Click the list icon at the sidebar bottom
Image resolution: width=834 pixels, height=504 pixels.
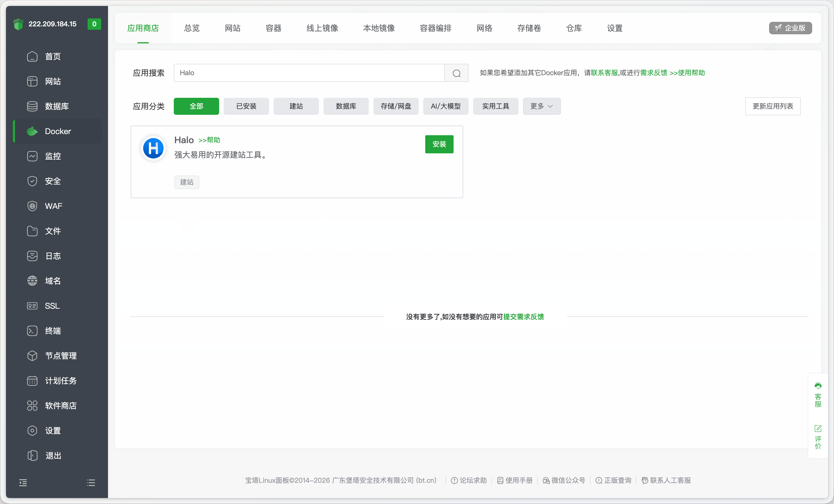pyautogui.click(x=91, y=482)
